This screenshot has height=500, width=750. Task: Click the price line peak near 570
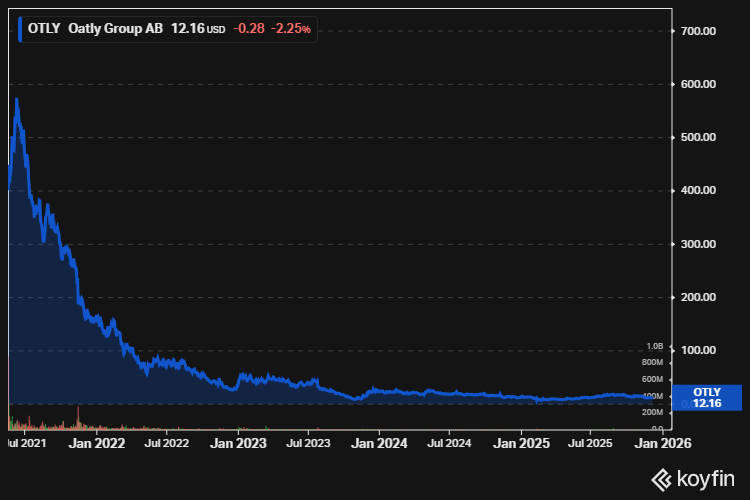click(x=16, y=99)
